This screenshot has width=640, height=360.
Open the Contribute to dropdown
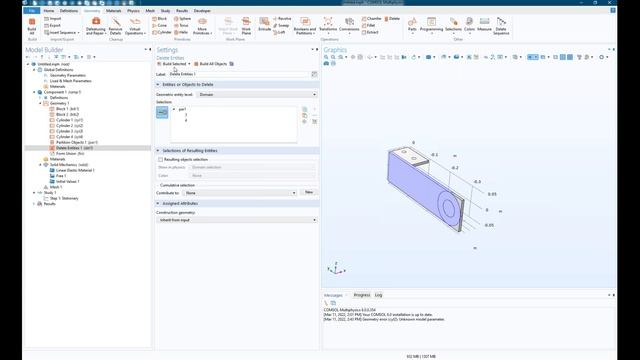(x=239, y=193)
